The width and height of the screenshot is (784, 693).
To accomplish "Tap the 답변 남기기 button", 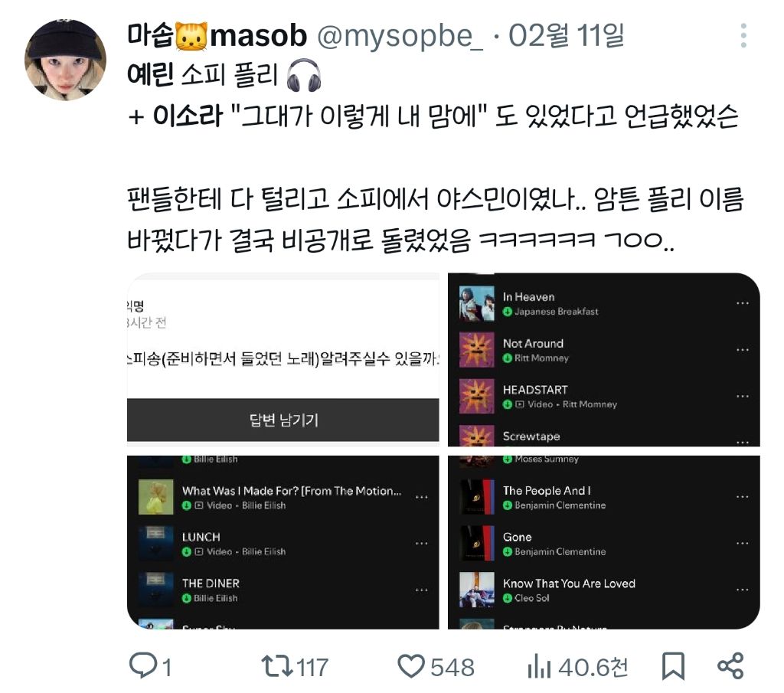I will pos(283,420).
